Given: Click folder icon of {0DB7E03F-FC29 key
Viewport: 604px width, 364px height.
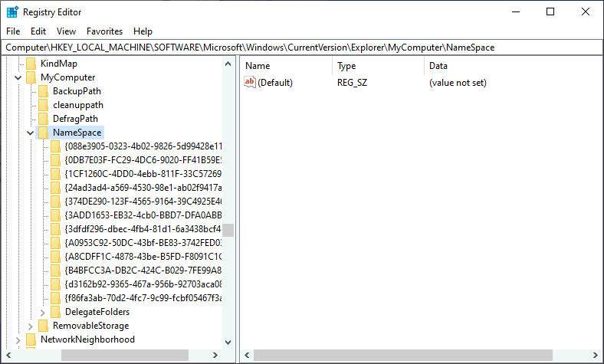Looking at the screenshot, I should 56,160.
